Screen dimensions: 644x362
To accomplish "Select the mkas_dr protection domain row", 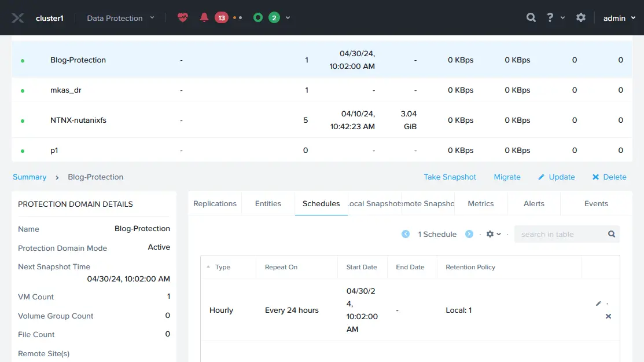I will (322, 90).
